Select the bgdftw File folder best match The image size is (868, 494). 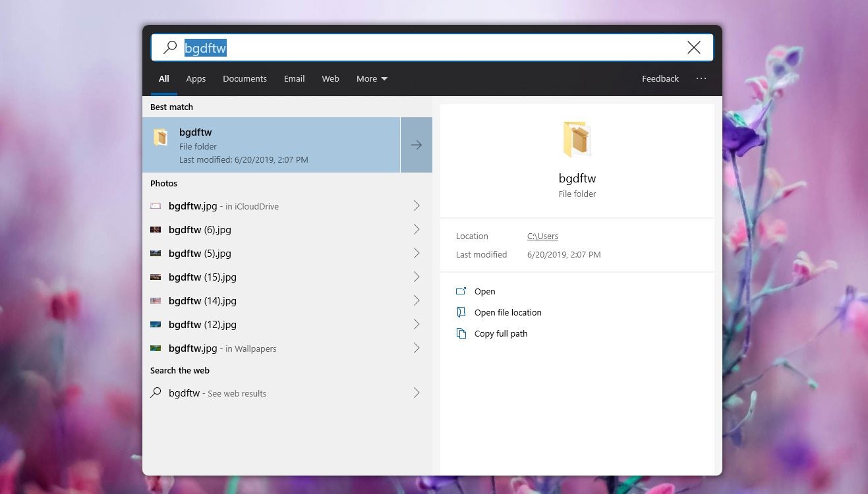(271, 145)
